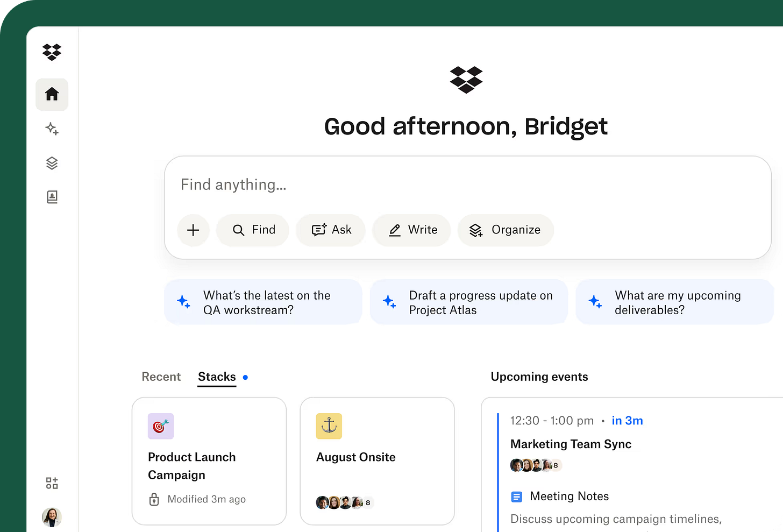
Task: Click the 12:30 - 1:00 pm event time
Action: pyautogui.click(x=552, y=421)
